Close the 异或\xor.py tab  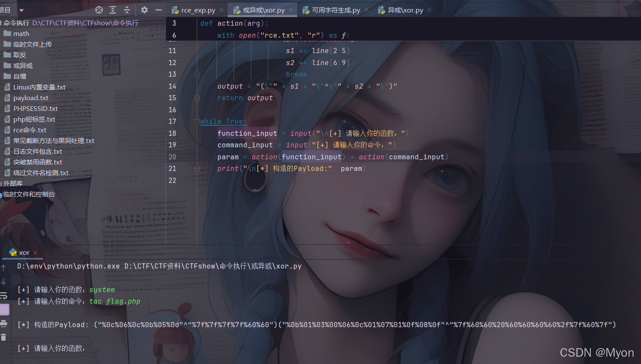[429, 10]
